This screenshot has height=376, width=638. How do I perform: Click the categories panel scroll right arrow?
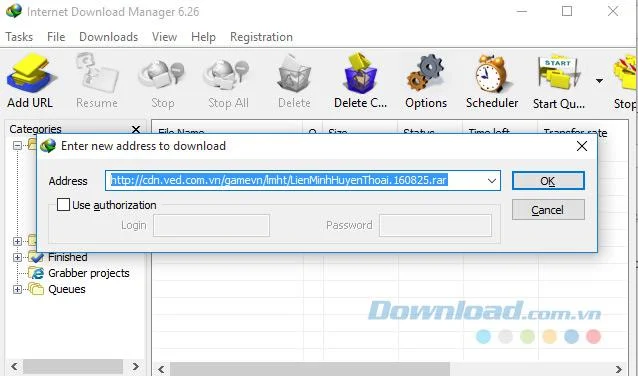136,367
